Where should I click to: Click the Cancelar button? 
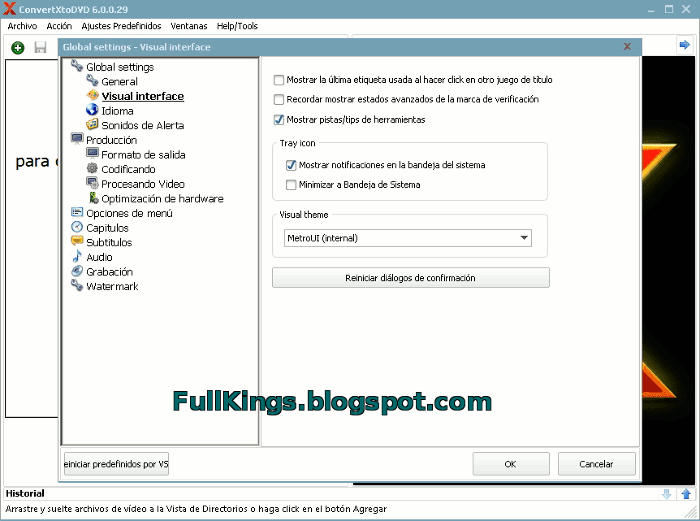[x=596, y=464]
